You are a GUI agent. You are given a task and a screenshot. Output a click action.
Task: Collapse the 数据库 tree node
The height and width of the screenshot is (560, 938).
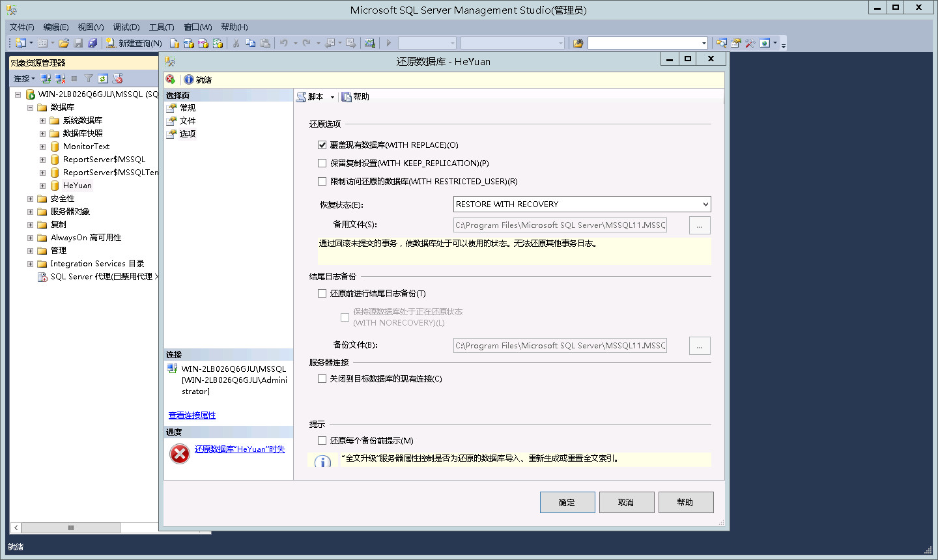coord(30,107)
